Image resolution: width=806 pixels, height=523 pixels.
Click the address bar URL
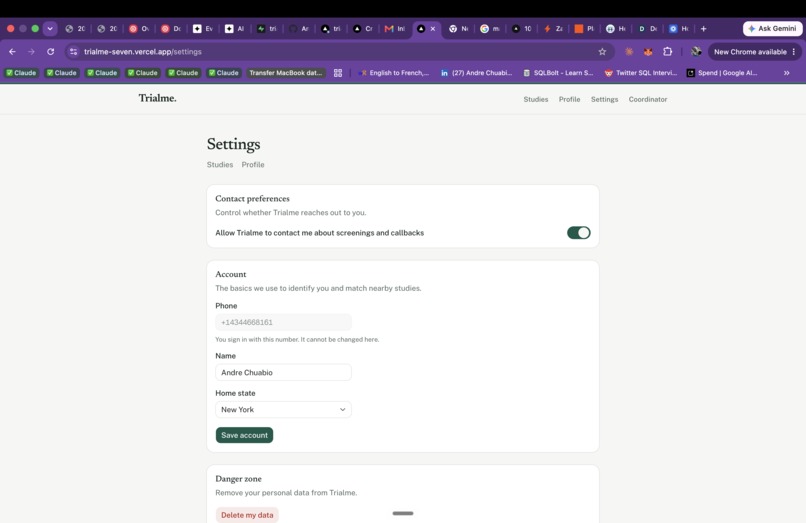[143, 51]
